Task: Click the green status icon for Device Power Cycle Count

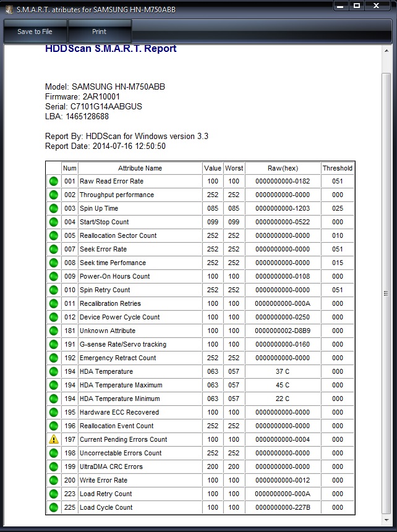Action: 54,317
